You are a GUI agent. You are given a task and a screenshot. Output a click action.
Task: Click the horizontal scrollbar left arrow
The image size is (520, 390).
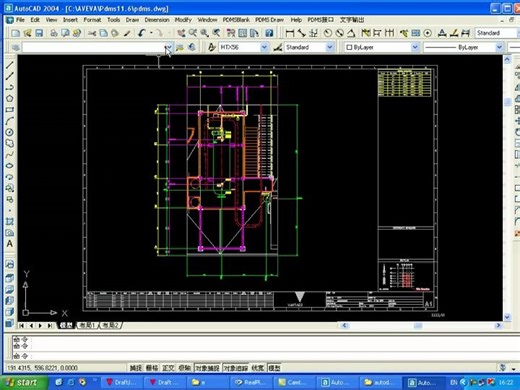[344, 325]
